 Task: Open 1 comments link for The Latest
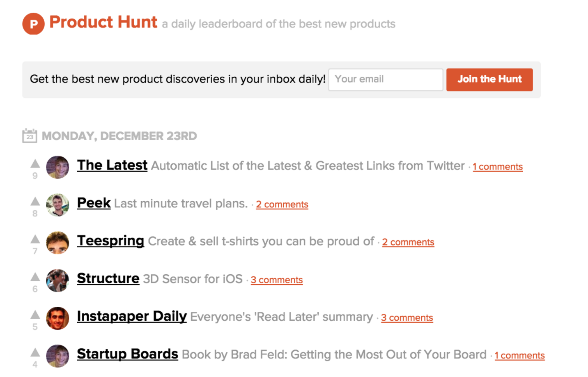click(498, 167)
